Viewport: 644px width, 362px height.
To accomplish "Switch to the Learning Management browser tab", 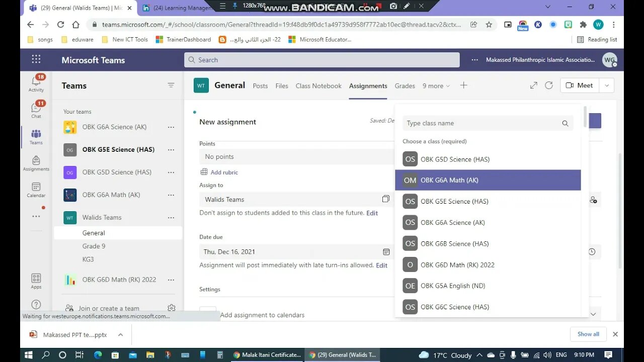I will (178, 8).
